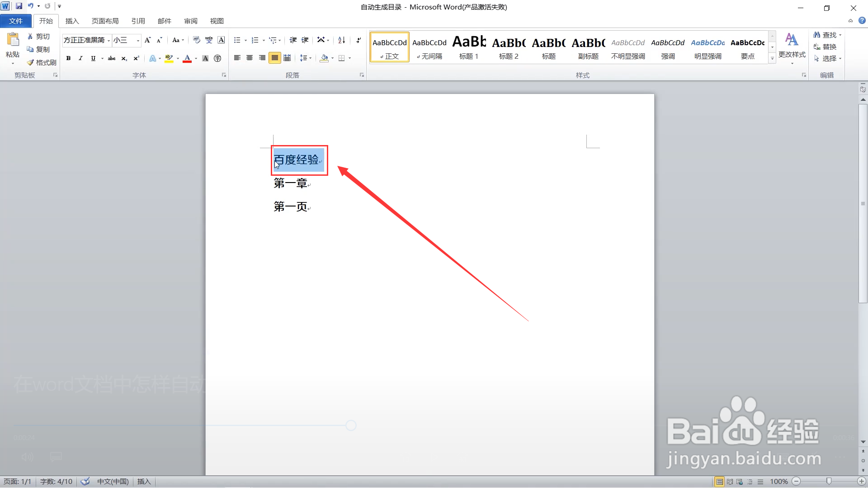
Task: Open the 插入 ribbon tab
Action: (72, 21)
